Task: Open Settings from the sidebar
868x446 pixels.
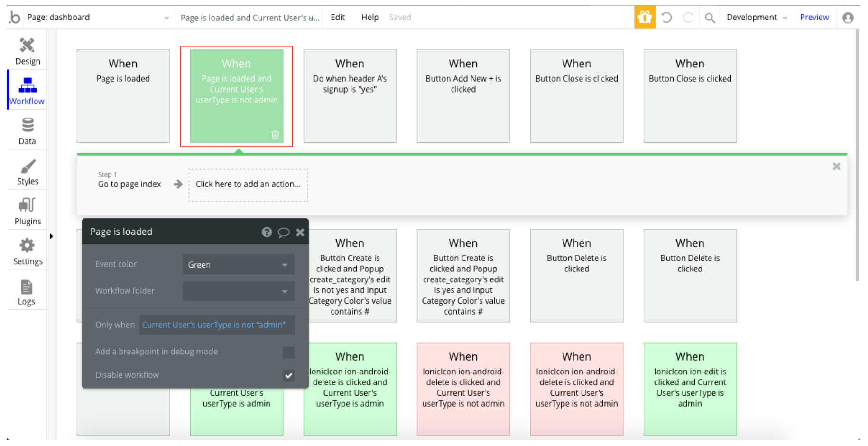Action: click(x=28, y=251)
